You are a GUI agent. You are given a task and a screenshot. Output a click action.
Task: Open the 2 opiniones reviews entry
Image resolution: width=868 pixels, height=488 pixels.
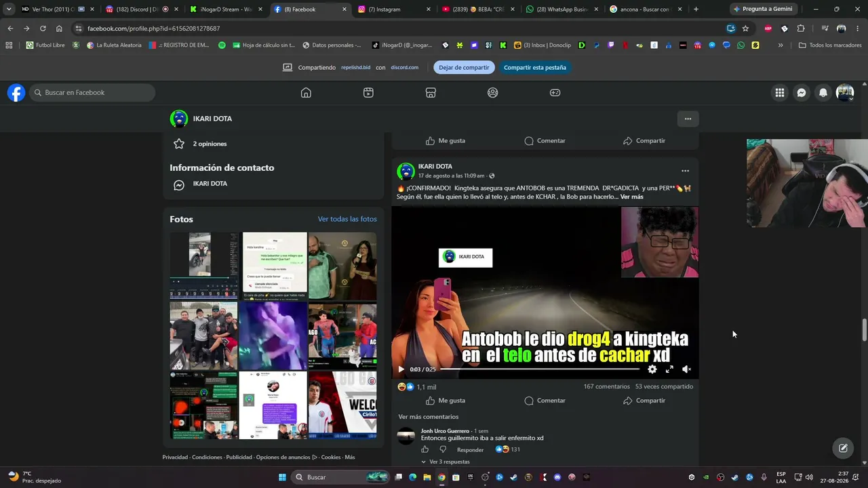pyautogui.click(x=210, y=144)
